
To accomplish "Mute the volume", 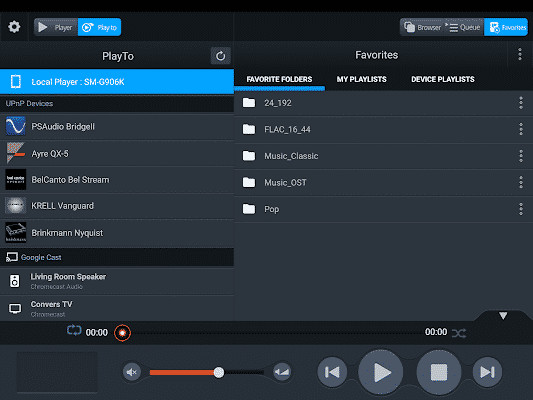I will coord(132,372).
